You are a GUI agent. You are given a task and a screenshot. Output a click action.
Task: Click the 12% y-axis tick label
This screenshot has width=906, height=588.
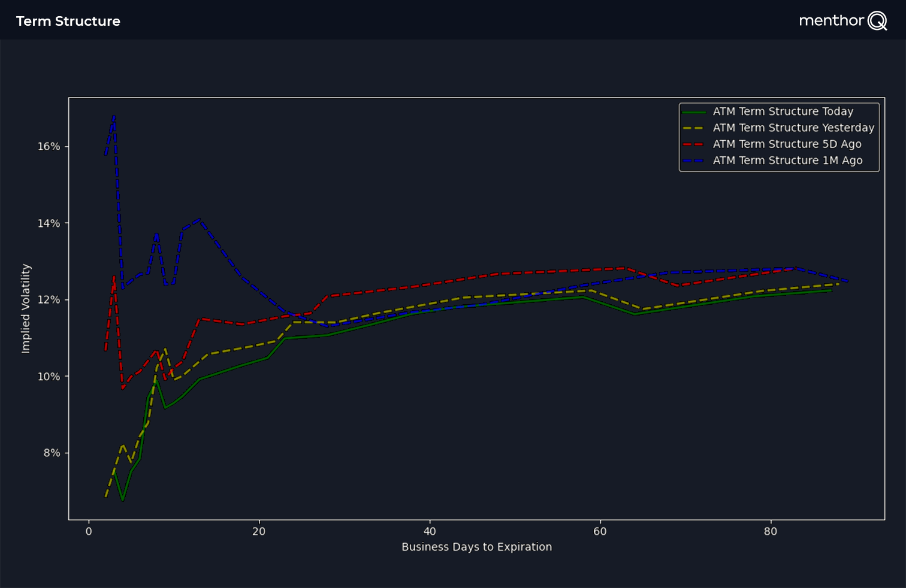coord(49,300)
